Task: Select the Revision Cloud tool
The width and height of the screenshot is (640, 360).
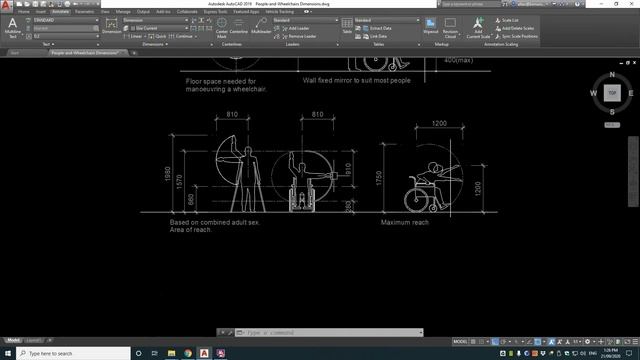Action: [450, 28]
